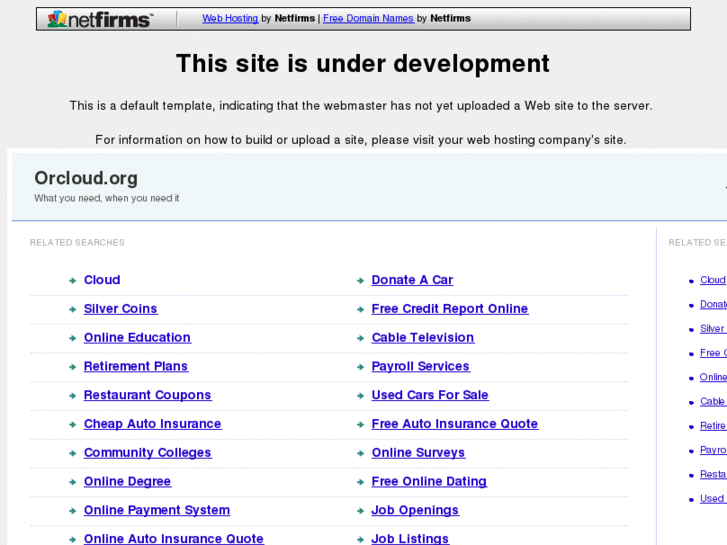Click the left-hand RELATED SEARCHES heading
Image resolution: width=727 pixels, height=545 pixels.
click(77, 242)
